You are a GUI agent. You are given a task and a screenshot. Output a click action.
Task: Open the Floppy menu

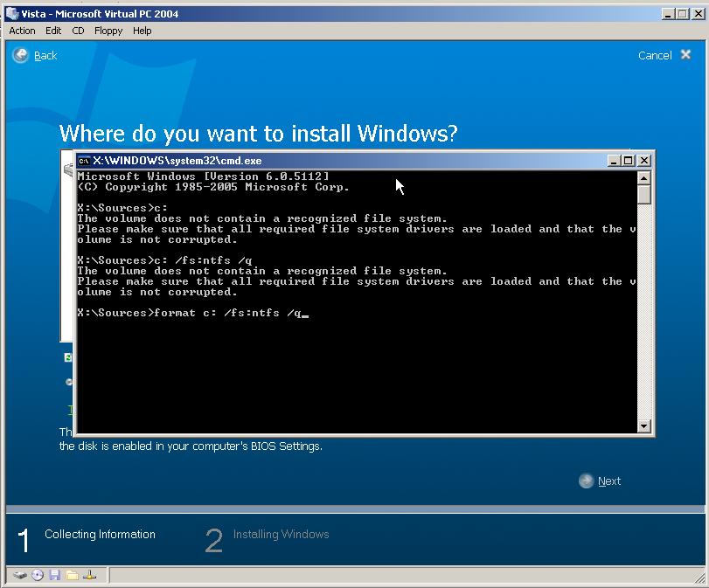coord(108,31)
